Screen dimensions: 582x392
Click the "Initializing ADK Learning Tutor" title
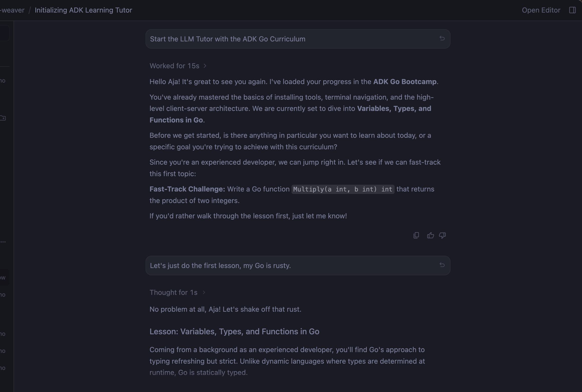[83, 10]
